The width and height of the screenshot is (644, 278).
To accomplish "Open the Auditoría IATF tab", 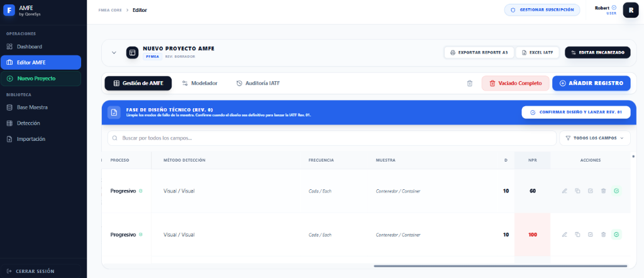I will (x=258, y=83).
